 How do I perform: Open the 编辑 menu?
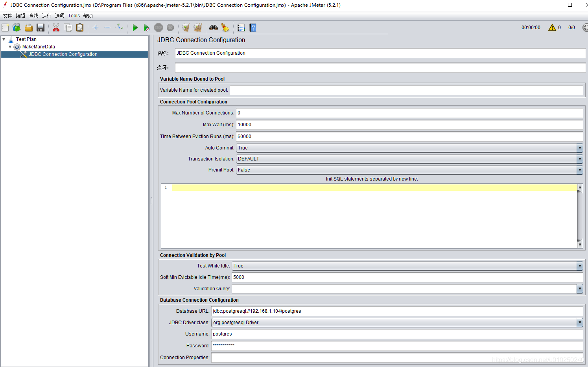20,16
